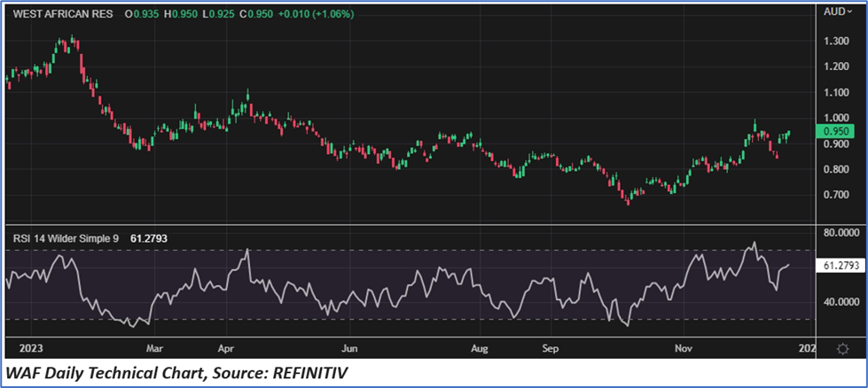Select the Mar marker on time axis
Viewport: 868px width, 388px height.
[155, 349]
